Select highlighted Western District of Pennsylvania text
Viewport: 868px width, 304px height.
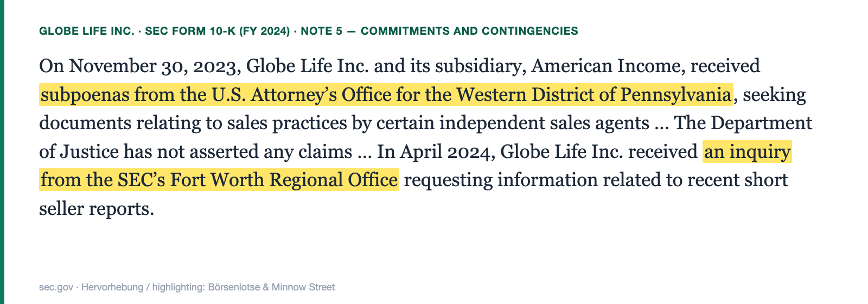coord(593,95)
